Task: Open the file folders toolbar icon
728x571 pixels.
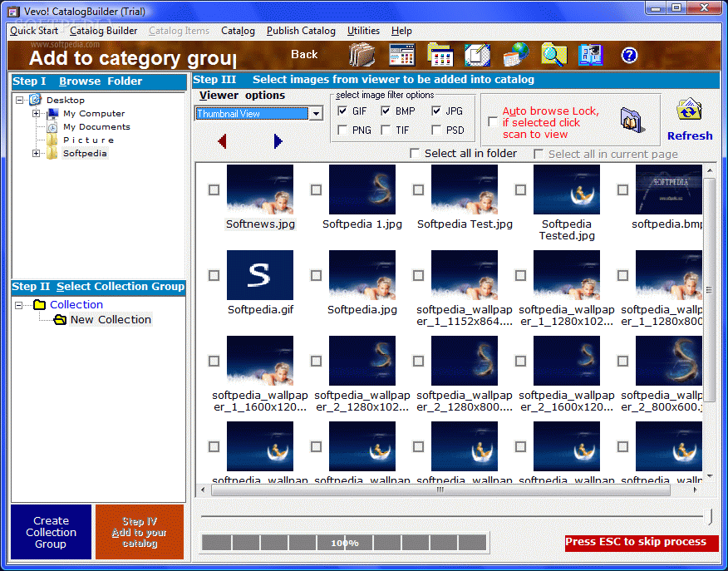Action: click(x=362, y=55)
